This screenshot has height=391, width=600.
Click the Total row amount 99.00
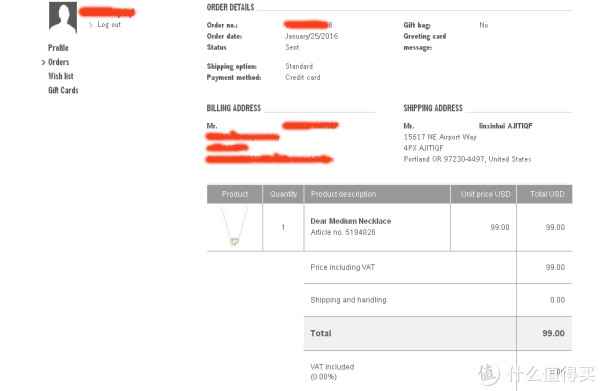(553, 333)
